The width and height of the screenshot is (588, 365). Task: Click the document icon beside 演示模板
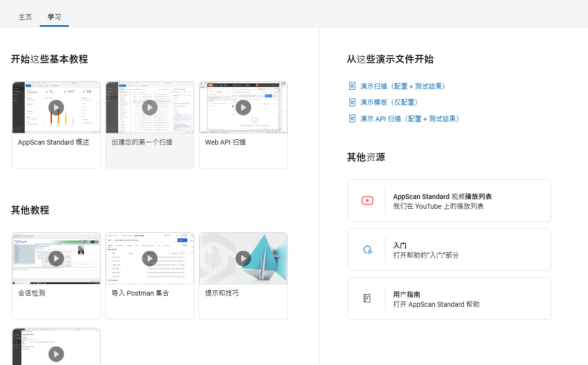[352, 102]
